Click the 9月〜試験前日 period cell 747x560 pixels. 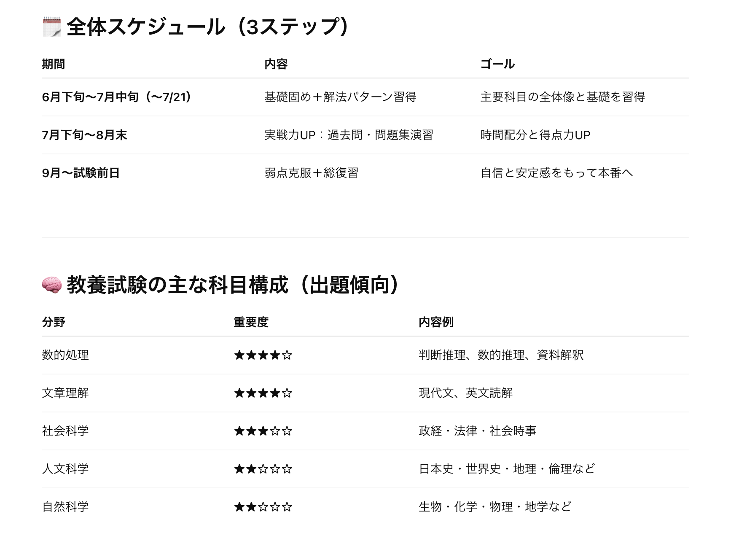pos(81,173)
